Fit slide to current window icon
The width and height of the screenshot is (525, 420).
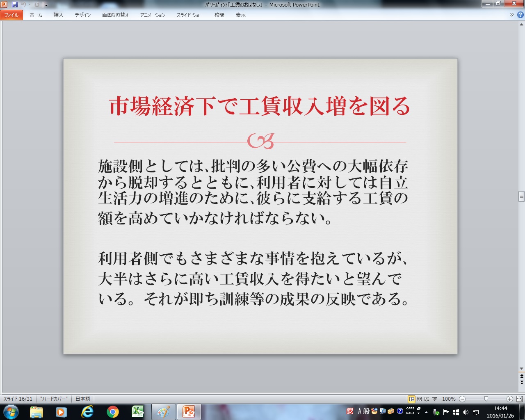(519, 399)
